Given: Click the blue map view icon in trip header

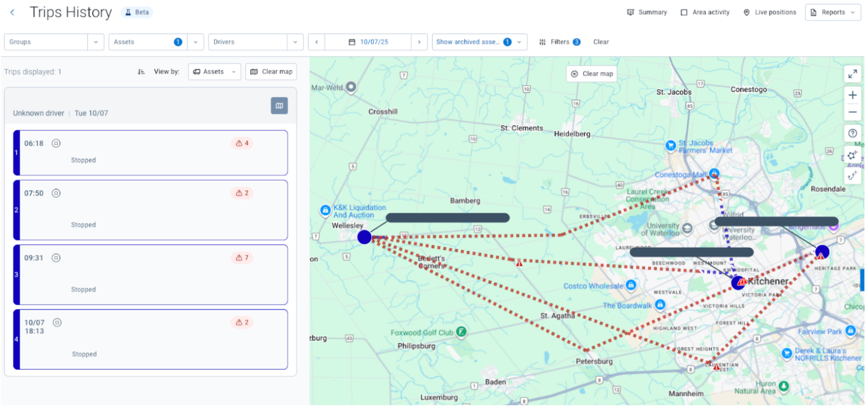Looking at the screenshot, I should pyautogui.click(x=279, y=105).
